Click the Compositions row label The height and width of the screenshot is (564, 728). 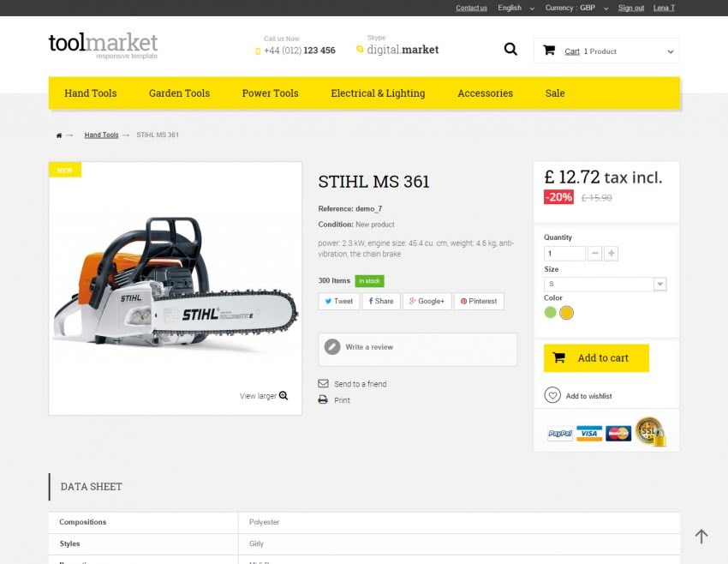coord(82,522)
